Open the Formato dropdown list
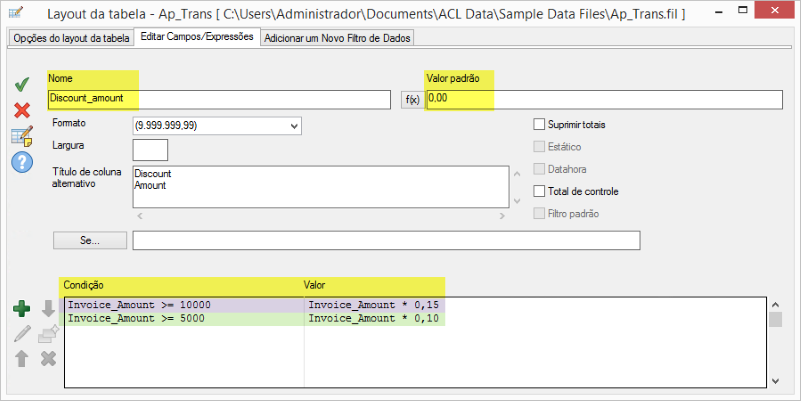This screenshot has width=801, height=401. coord(293,126)
